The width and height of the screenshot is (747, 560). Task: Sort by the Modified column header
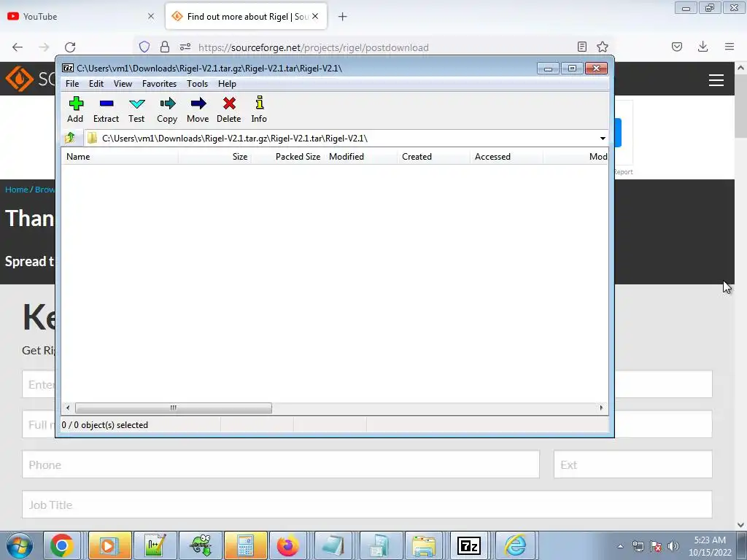click(x=360, y=157)
